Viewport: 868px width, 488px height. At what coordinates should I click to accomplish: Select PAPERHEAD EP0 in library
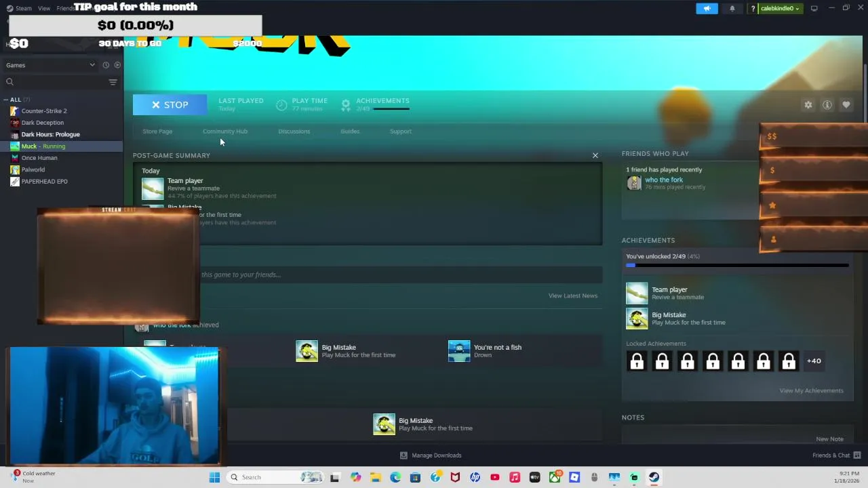(x=44, y=182)
